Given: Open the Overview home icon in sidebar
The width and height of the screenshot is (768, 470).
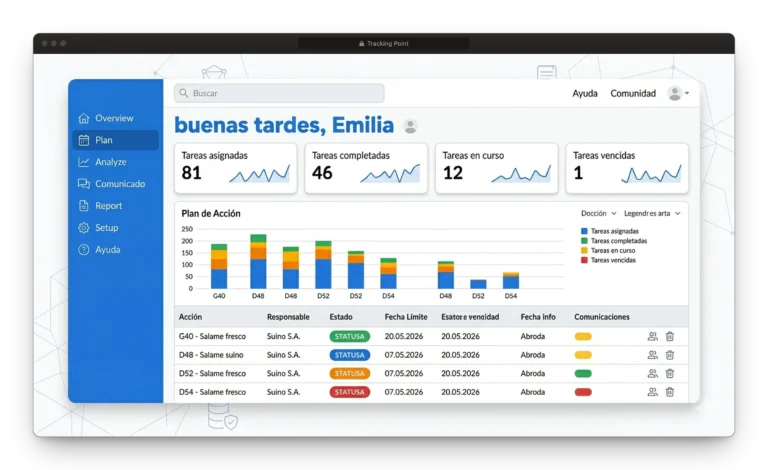Looking at the screenshot, I should pos(84,118).
